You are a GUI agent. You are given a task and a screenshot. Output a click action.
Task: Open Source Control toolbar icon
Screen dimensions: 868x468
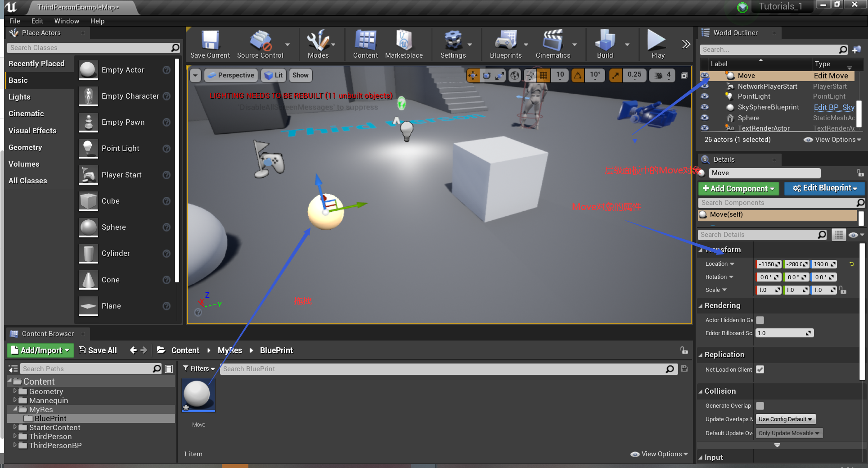pos(260,44)
